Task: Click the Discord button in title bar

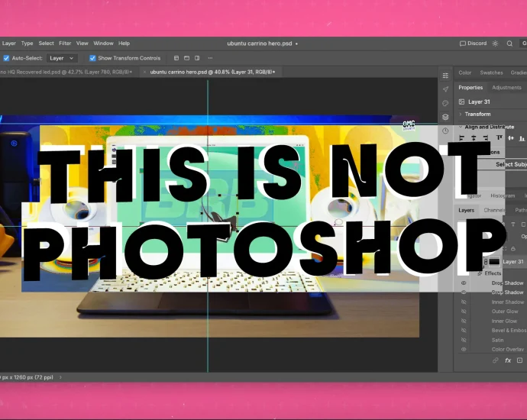Action: pyautogui.click(x=474, y=44)
